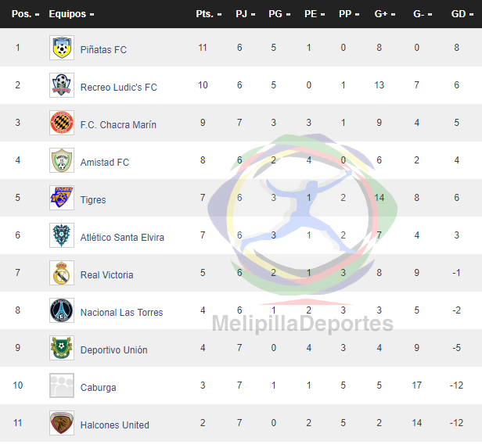This screenshot has width=482, height=448.
Task: Click the Caburga placeholder team image
Action: (x=62, y=385)
